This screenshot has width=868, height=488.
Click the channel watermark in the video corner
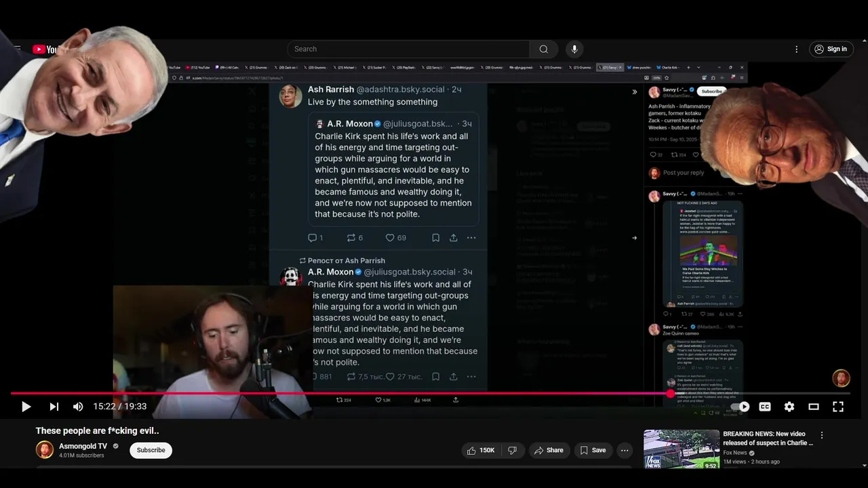pyautogui.click(x=841, y=378)
